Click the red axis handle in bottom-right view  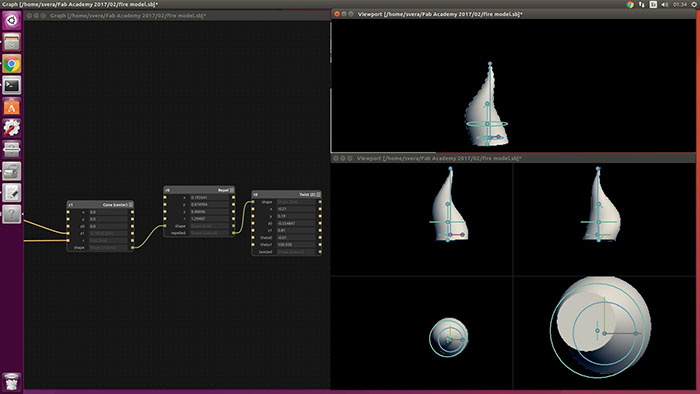(x=636, y=333)
